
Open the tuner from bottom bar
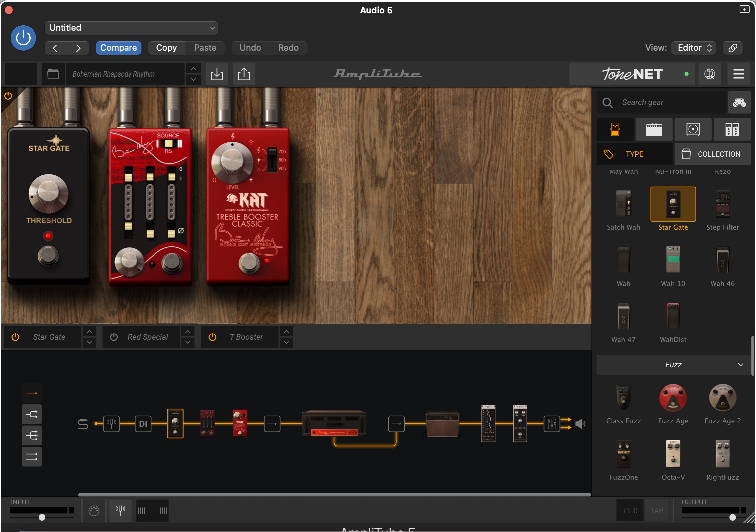click(x=120, y=510)
